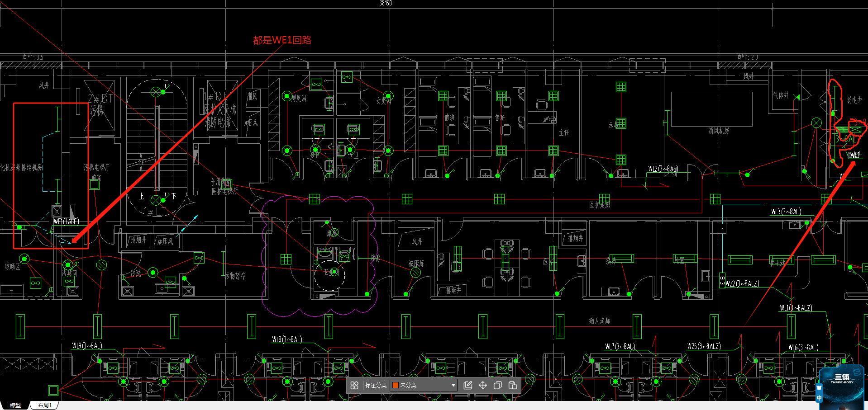Image resolution: width=868 pixels, height=410 pixels.
Task: Click the 被服库 room label
Action: (416, 263)
